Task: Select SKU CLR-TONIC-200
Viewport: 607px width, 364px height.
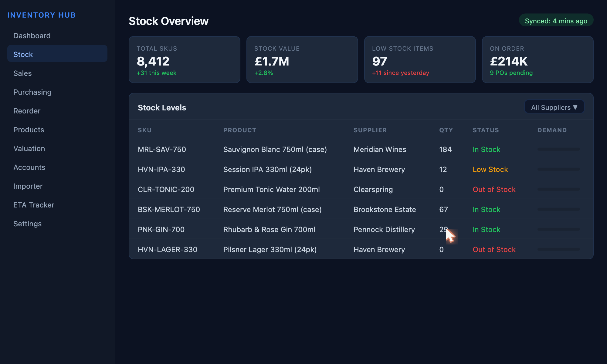Action: click(166, 190)
